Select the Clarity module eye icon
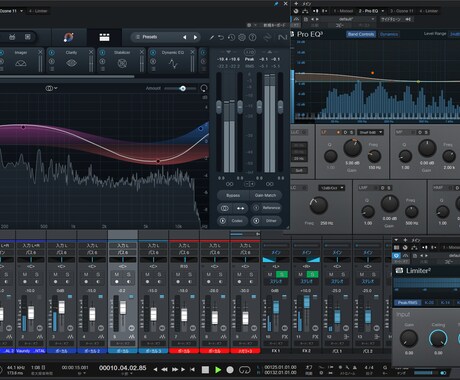The height and width of the screenshot is (380, 460). (x=71, y=63)
